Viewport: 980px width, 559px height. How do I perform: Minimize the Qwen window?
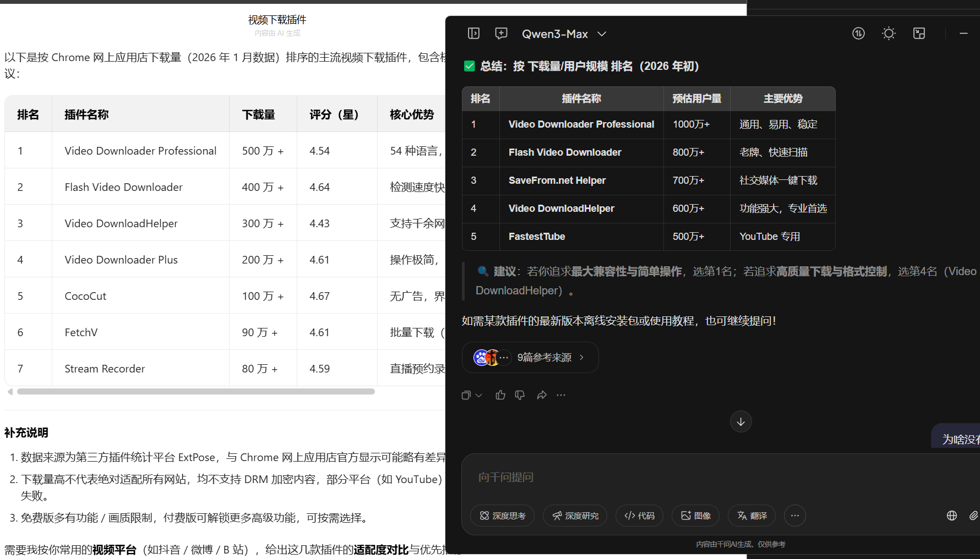[963, 34]
